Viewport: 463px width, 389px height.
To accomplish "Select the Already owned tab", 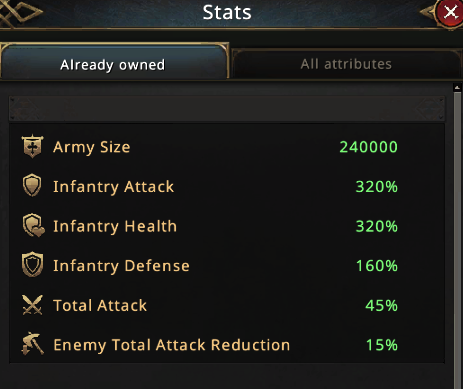I will pos(113,63).
